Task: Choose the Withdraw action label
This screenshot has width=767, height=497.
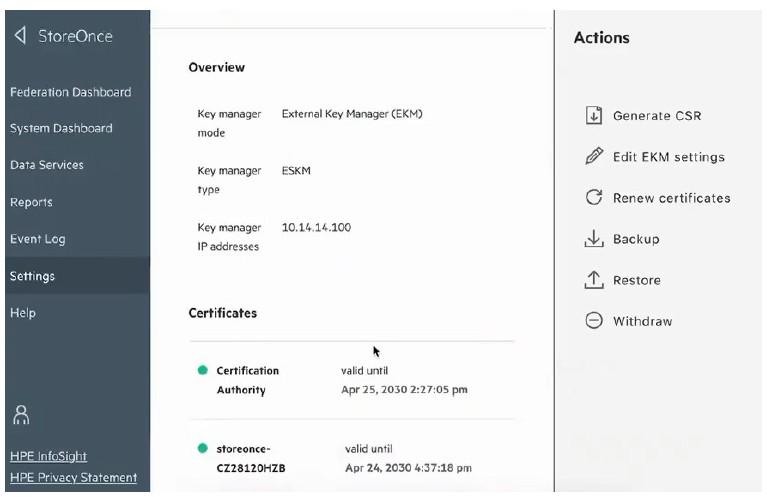Action: click(x=643, y=321)
